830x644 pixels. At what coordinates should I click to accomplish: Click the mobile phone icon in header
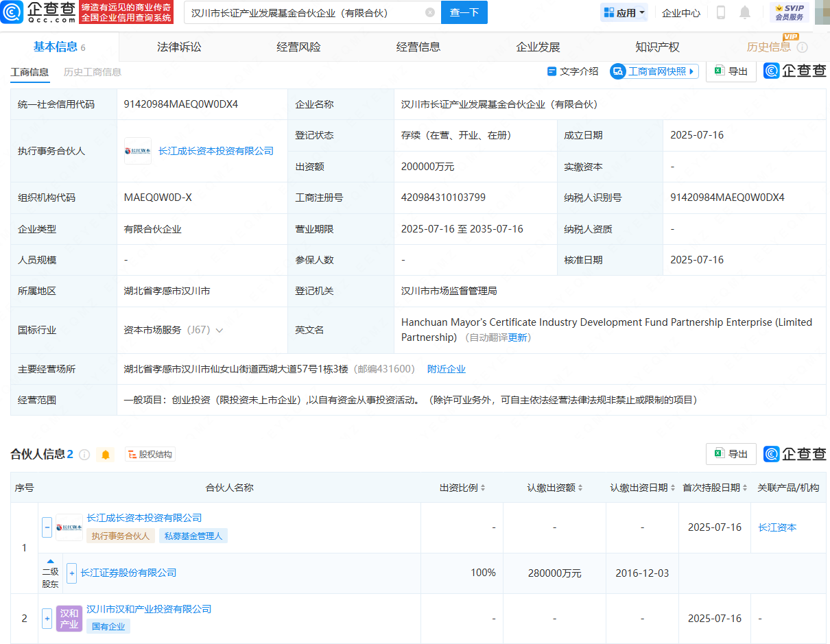(721, 12)
